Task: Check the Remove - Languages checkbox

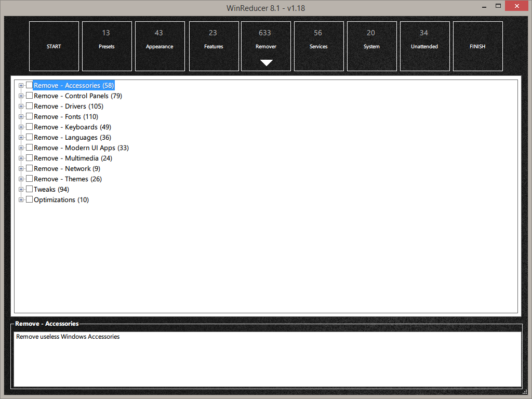Action: [30, 137]
